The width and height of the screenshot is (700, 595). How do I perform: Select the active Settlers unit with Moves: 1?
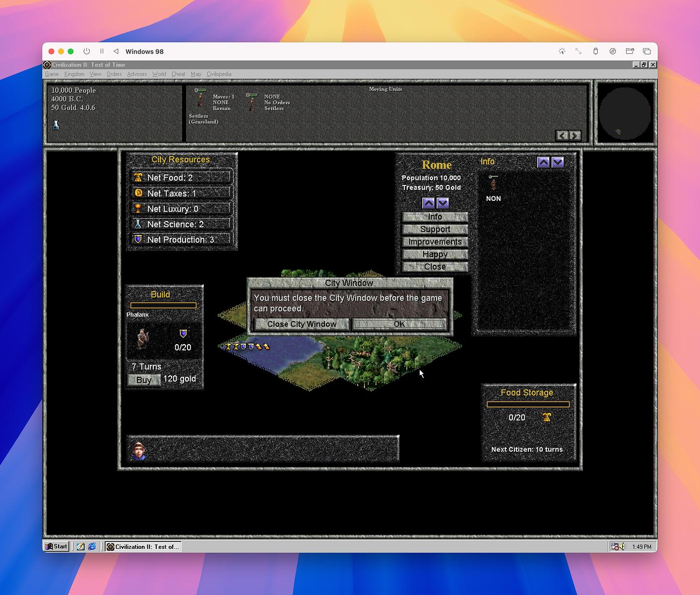click(x=200, y=99)
